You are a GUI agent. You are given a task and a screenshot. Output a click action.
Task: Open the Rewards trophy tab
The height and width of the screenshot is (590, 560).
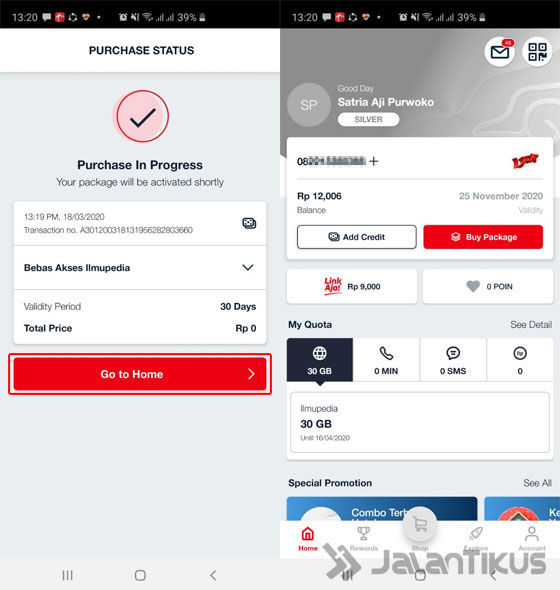click(364, 539)
